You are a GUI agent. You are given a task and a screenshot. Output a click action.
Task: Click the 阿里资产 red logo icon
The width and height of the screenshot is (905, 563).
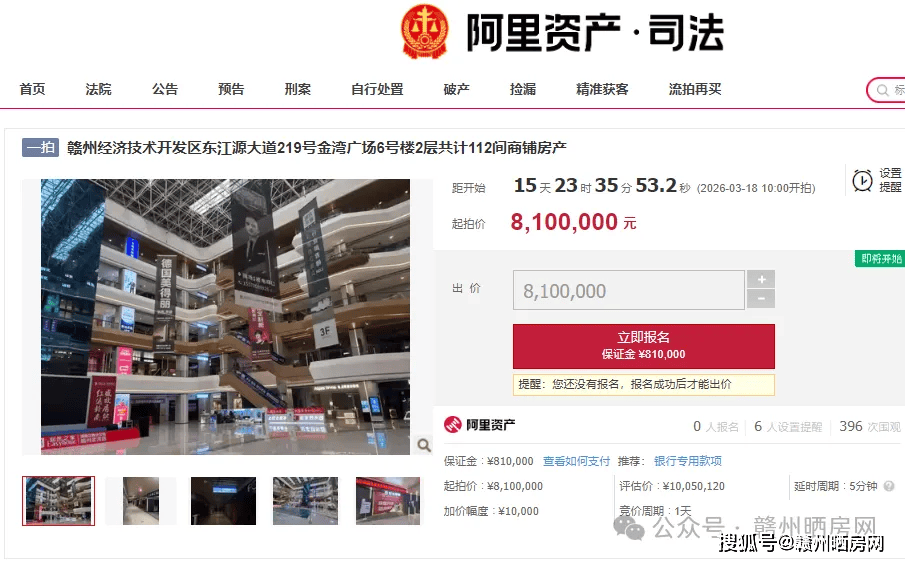[x=452, y=425]
